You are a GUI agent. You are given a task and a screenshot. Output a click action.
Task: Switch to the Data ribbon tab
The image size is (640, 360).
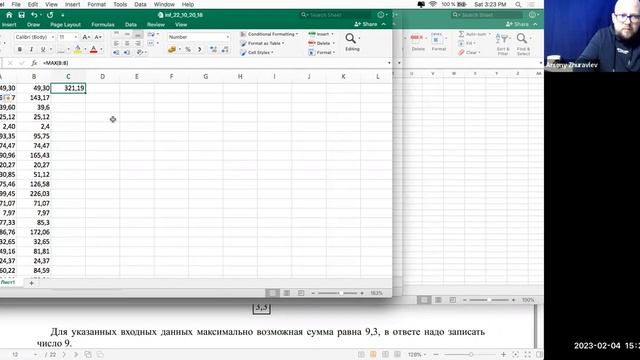coord(131,25)
